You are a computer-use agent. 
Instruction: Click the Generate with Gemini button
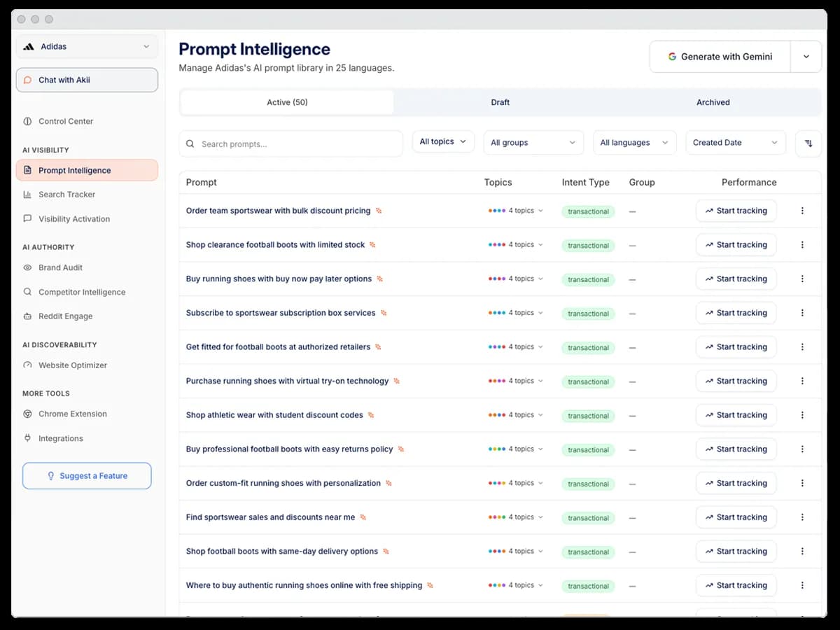click(720, 56)
